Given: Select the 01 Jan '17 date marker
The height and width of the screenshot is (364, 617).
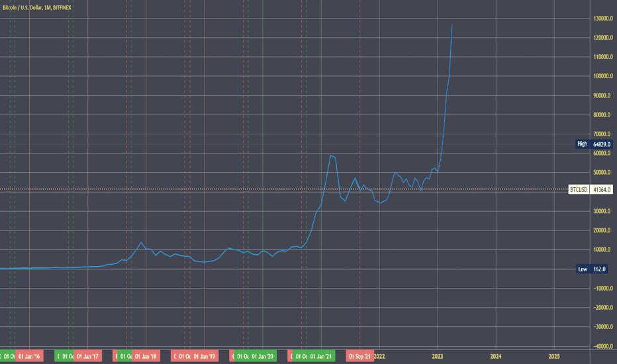Looking at the screenshot, I should pyautogui.click(x=88, y=357).
